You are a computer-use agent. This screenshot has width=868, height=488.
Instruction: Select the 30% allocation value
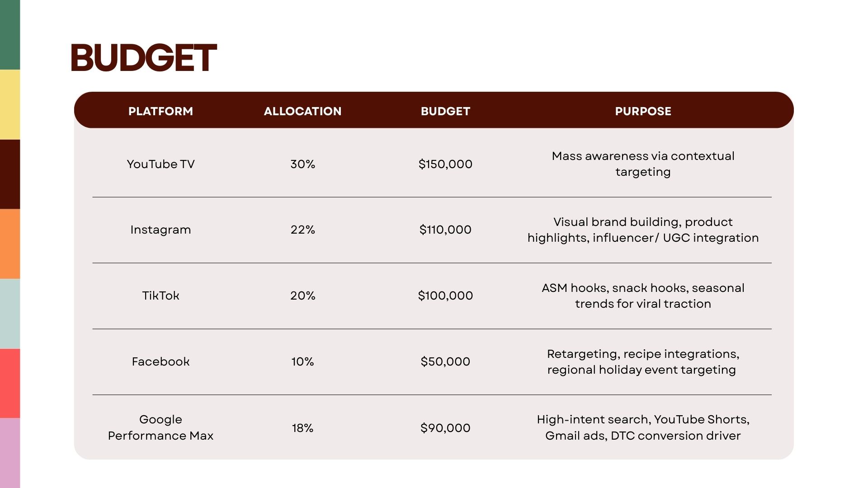[302, 164]
